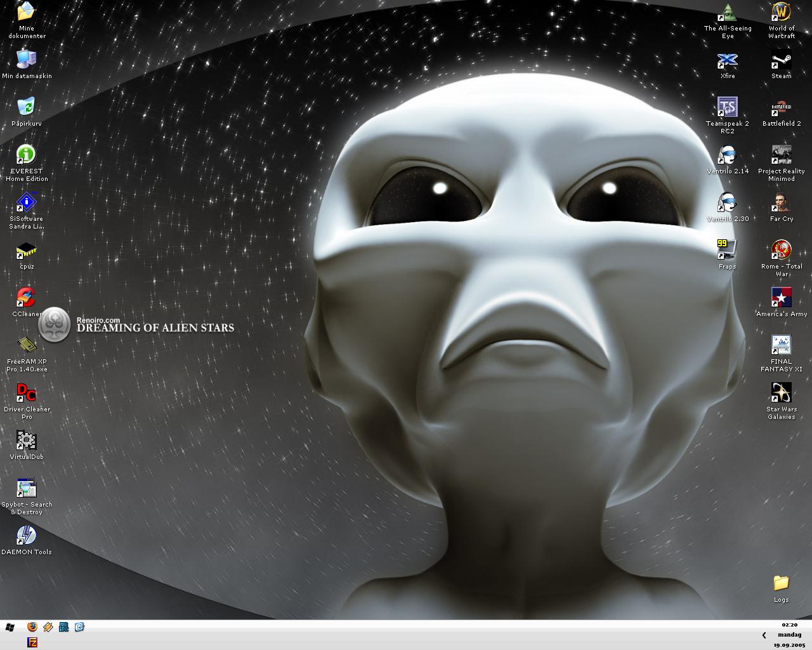Viewport: 812px width, 650px height.
Task: Select the FINAL FANTASY XI shortcut
Action: (781, 345)
